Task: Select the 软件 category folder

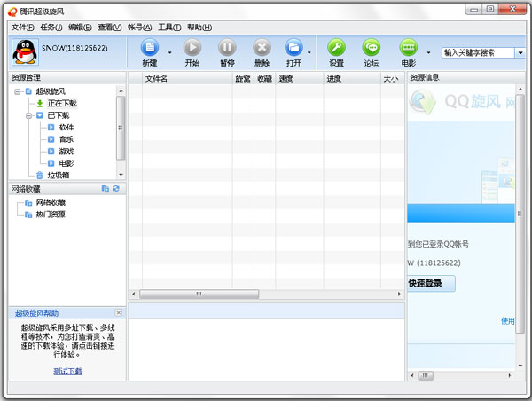Action: (x=66, y=128)
